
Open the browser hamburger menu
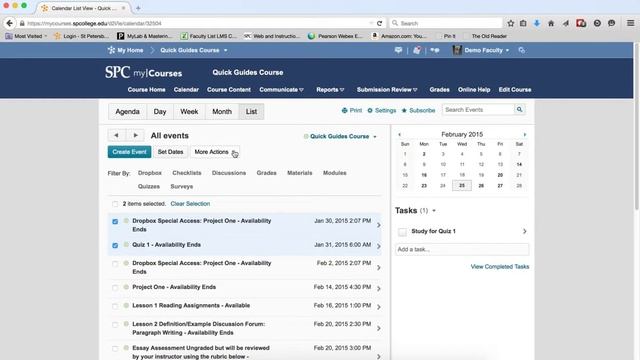pyautogui.click(x=631, y=23)
